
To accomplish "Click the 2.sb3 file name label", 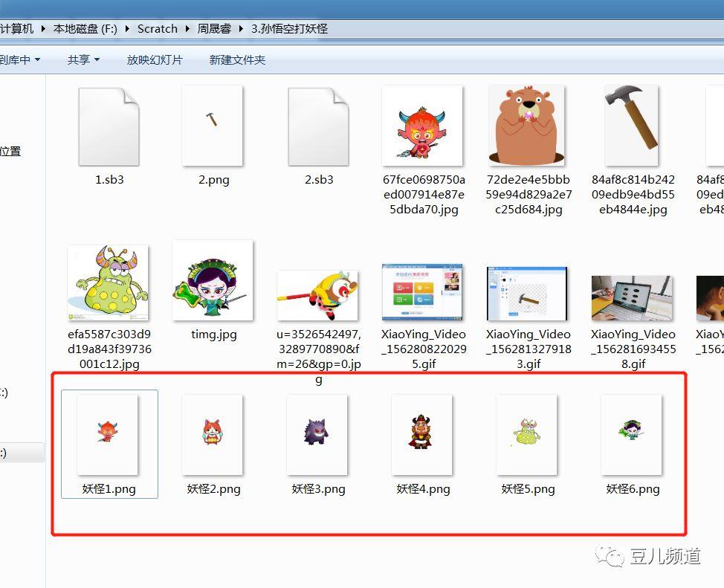I will click(x=319, y=180).
